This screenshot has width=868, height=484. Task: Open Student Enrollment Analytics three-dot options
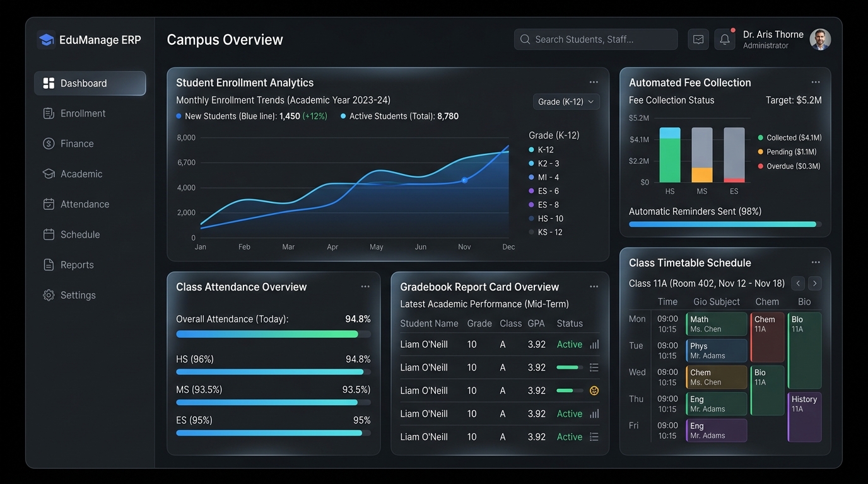(594, 82)
